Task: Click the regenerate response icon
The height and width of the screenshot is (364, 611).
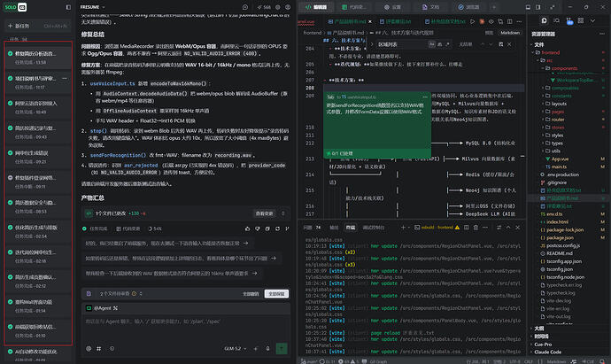Action: click(x=277, y=228)
